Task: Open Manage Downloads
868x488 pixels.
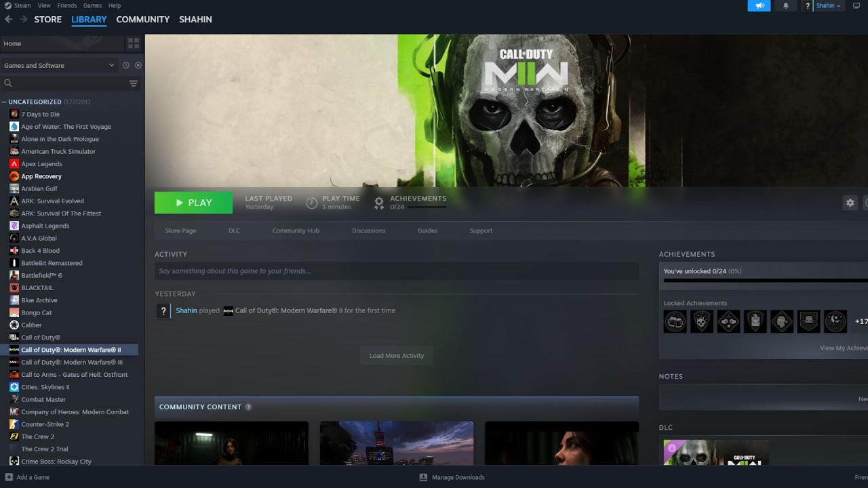Action: [452, 477]
